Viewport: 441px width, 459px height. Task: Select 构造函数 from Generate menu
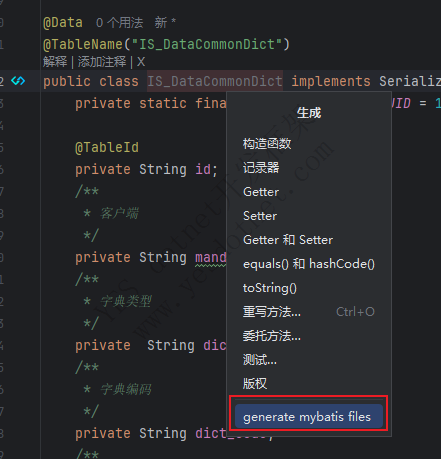tap(267, 144)
